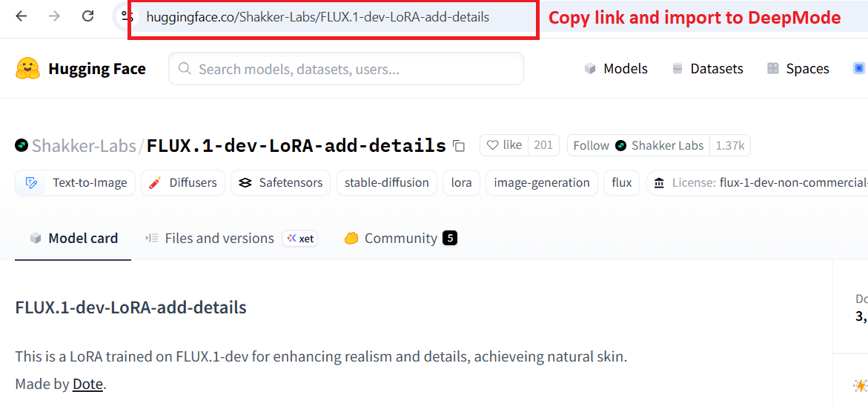Open FLUX.1-dev-LoRA-add-details repo title link
The height and width of the screenshot is (406, 868).
(296, 145)
